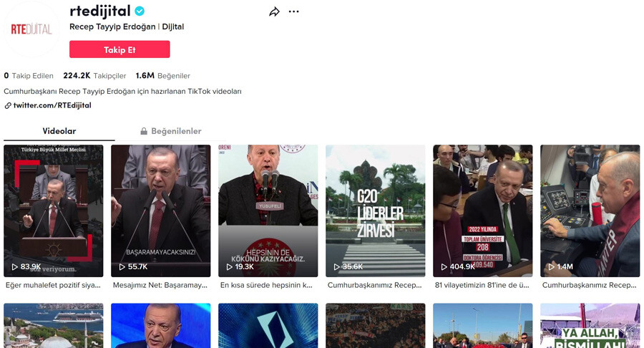Viewport: 644px width, 348px height.
Task: Switch to the Videolar tab
Action: point(59,132)
